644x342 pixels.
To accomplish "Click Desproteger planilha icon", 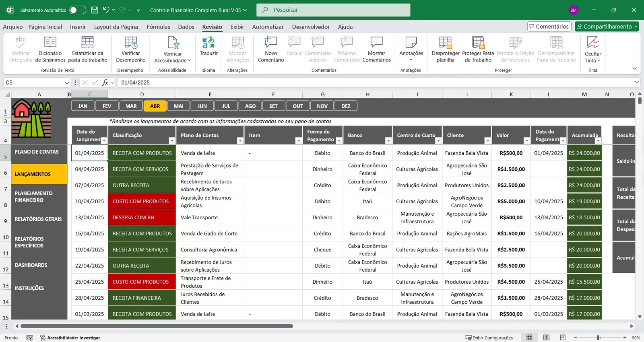I will (445, 43).
